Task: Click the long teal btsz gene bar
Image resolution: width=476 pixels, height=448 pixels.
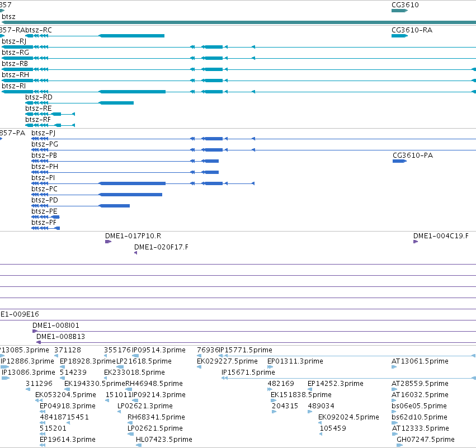Action: (x=238, y=22)
